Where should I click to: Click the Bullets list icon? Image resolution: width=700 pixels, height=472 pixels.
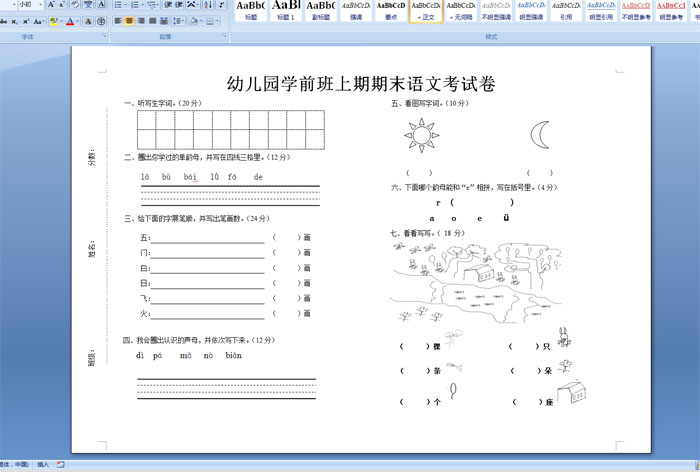pos(118,5)
